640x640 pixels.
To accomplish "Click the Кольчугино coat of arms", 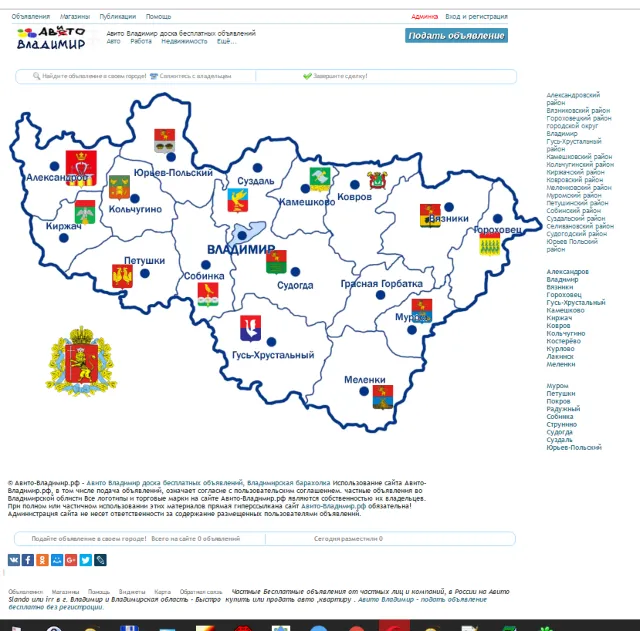I will tap(119, 187).
